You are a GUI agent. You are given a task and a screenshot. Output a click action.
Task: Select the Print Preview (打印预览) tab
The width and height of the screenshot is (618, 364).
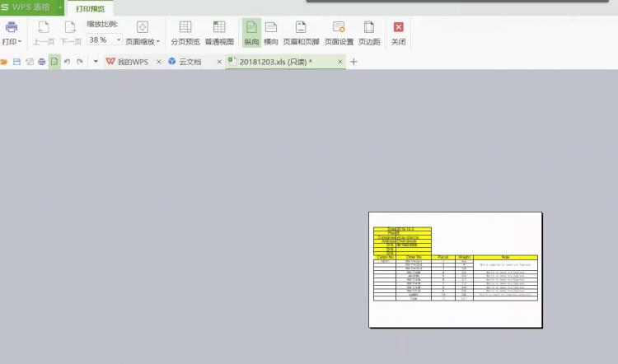tap(91, 8)
